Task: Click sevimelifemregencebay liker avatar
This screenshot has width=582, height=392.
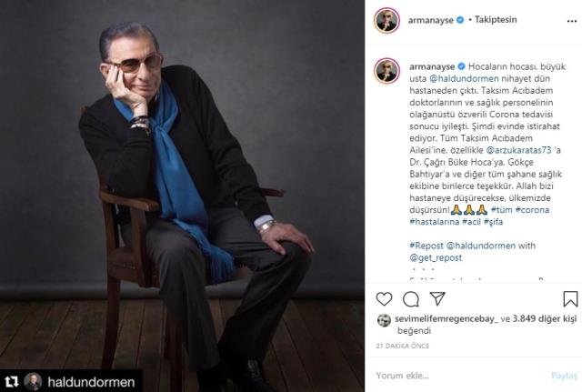Action: coord(384,320)
